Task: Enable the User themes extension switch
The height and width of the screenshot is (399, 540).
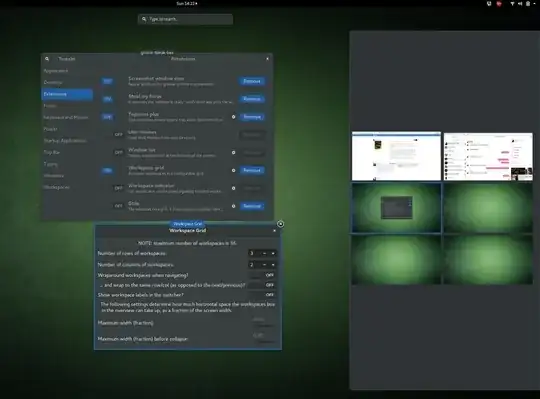Action: click(x=112, y=135)
